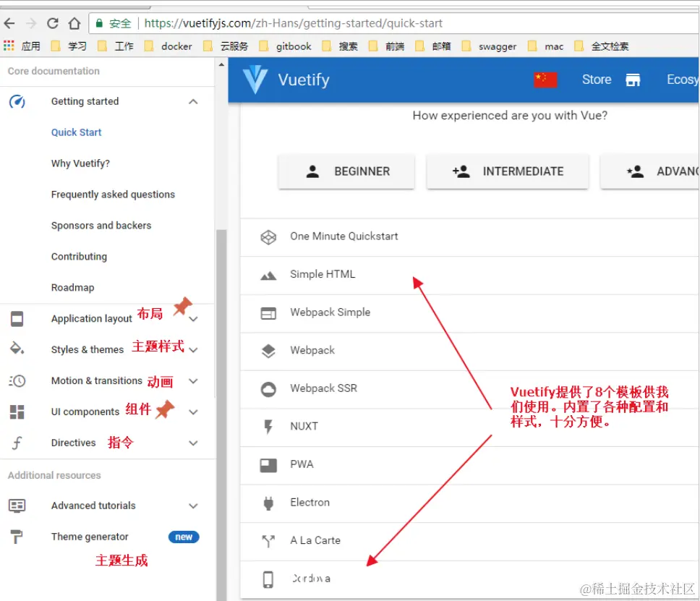Select the Webpack SSR template
Viewport: 700px width, 601px height.
coord(469,389)
